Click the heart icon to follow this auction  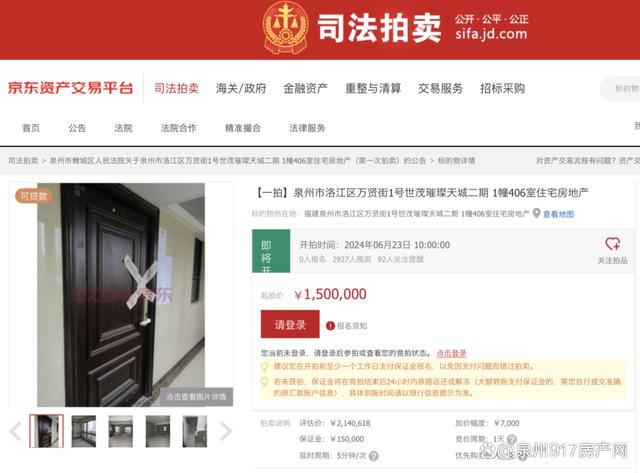(612, 244)
